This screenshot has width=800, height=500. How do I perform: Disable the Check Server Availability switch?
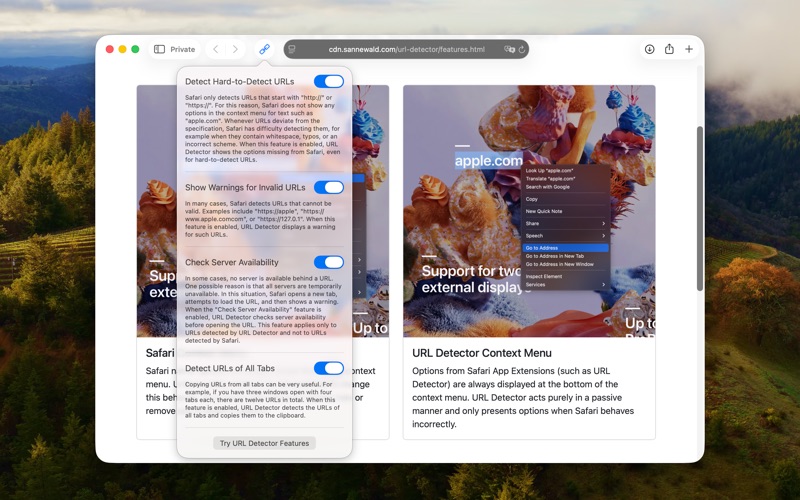click(329, 262)
